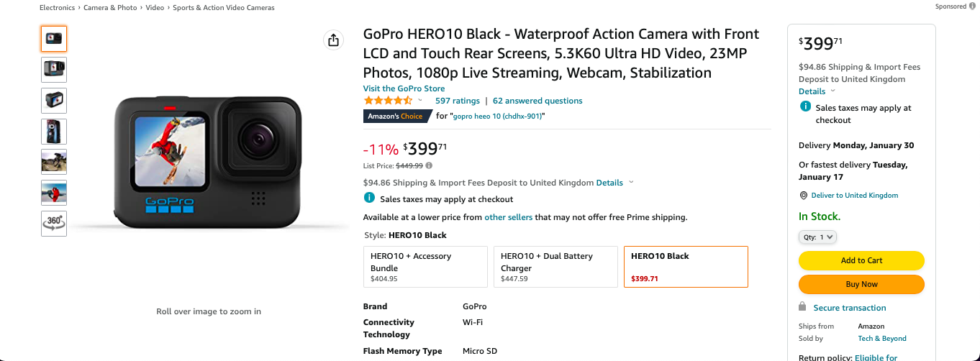Select HERO10 + Dual Battery Charger style
Image resolution: width=980 pixels, height=361 pixels.
coord(555,267)
